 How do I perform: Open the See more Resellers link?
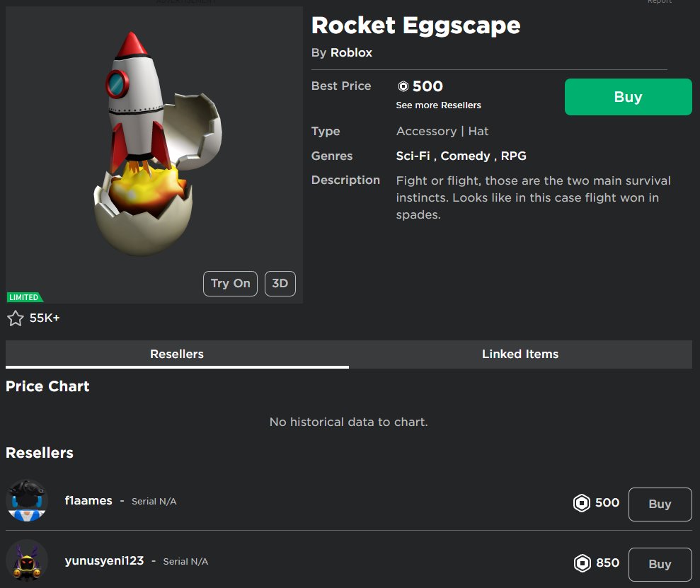[x=438, y=105]
